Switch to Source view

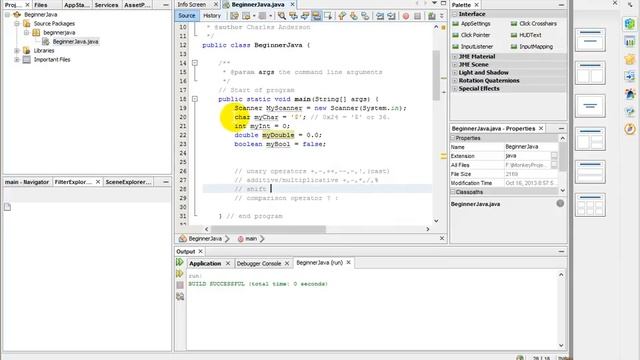click(187, 16)
